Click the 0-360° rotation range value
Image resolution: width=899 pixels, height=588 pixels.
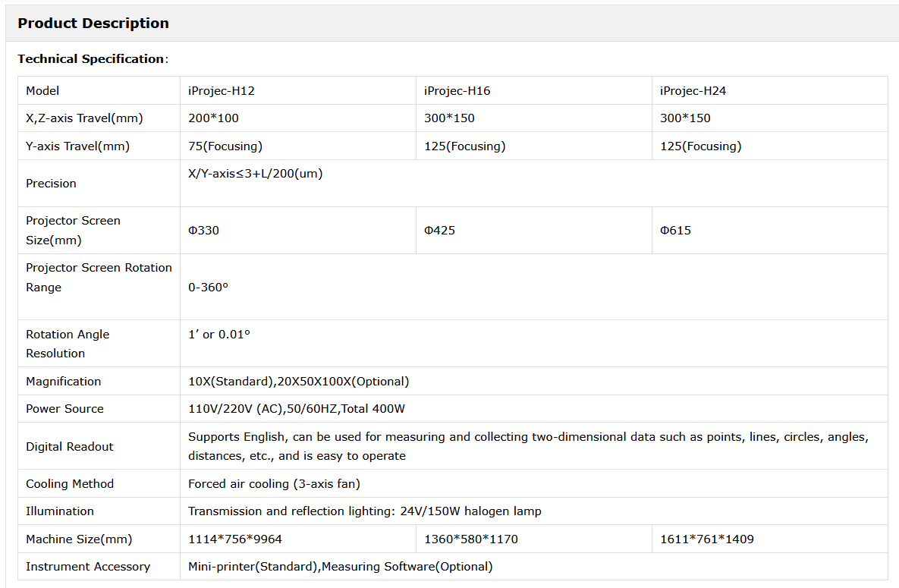pyautogui.click(x=209, y=288)
